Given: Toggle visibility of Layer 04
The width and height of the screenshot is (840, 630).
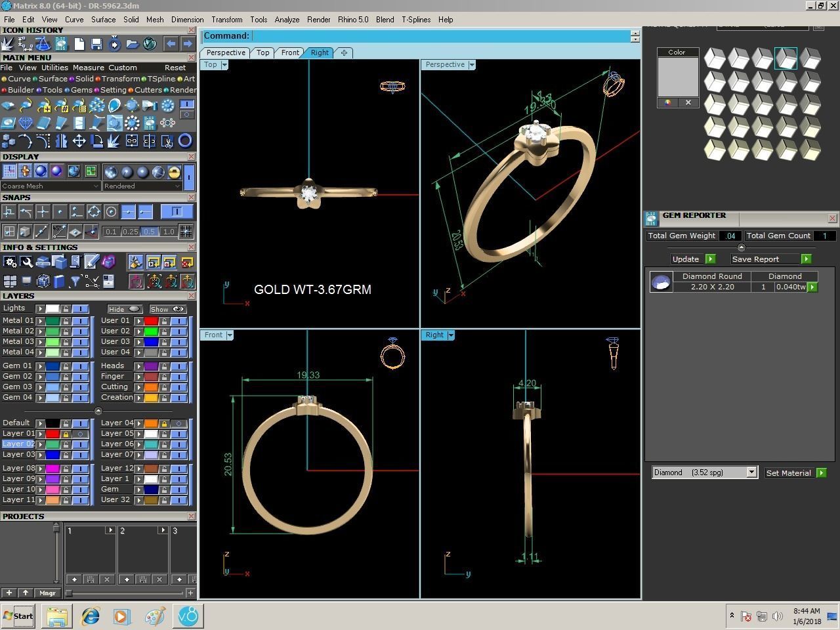Looking at the screenshot, I should (178, 423).
